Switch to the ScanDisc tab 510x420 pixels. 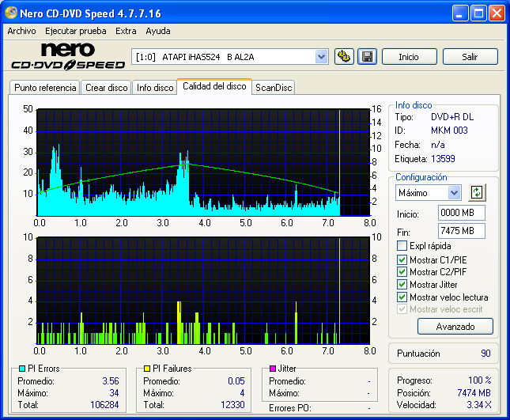coord(274,88)
